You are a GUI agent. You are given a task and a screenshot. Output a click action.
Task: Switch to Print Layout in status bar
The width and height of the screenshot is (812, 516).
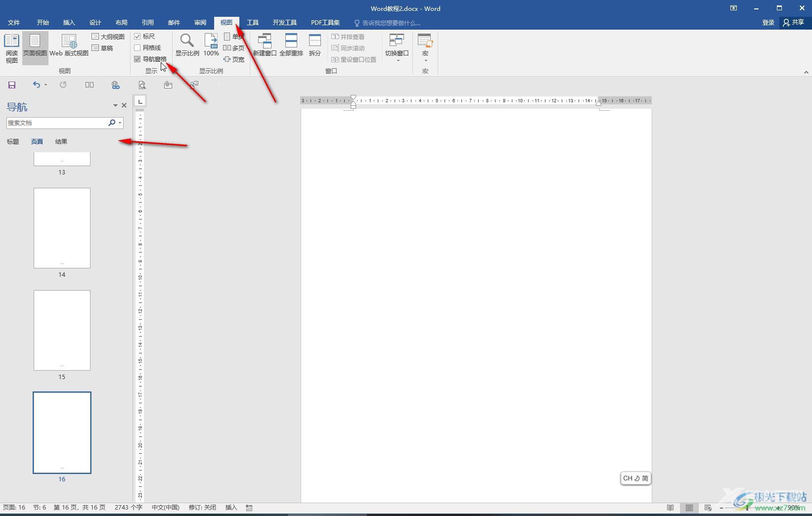point(689,508)
